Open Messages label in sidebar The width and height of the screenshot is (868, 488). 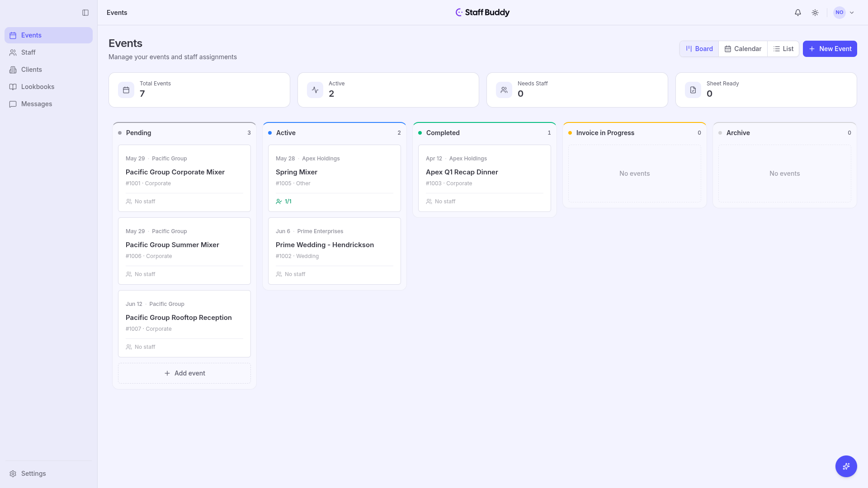[x=37, y=104]
